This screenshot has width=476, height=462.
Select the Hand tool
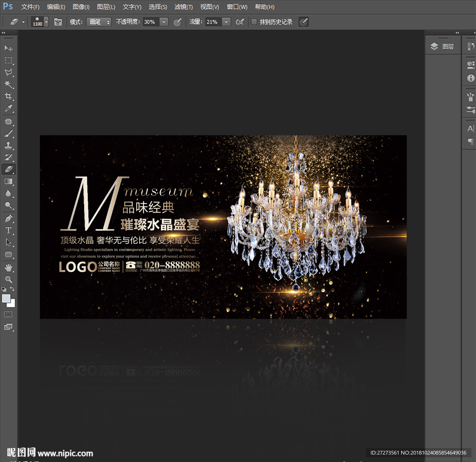click(x=8, y=268)
